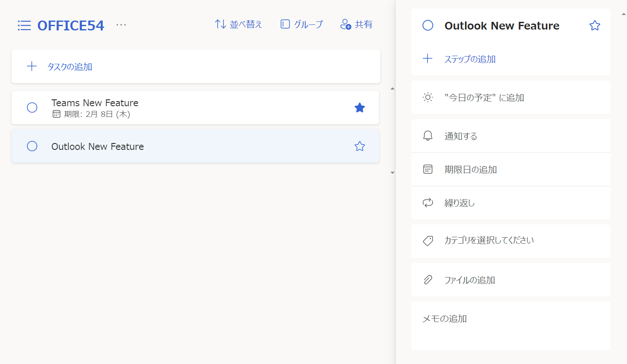Add task to "今日の予定"
This screenshot has height=364, width=627.
(511, 97)
